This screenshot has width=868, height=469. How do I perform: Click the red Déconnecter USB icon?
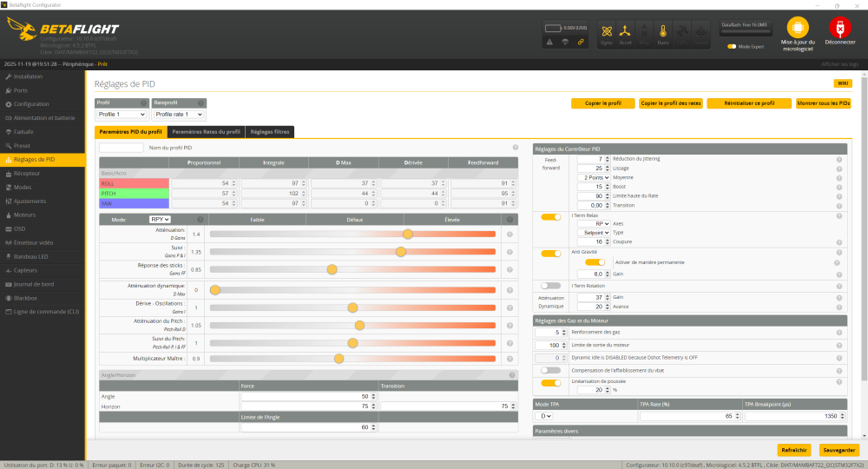(x=839, y=27)
